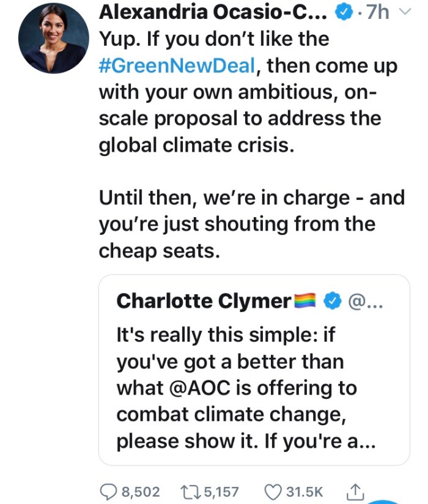Click truncated @... handle in quoted tweet
Image resolution: width=428 pixels, height=504 pixels.
pyautogui.click(x=364, y=301)
